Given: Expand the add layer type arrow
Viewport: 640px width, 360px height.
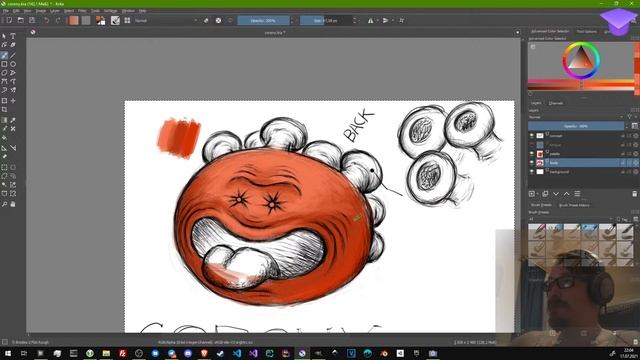Looking at the screenshot, I should coord(537,194).
